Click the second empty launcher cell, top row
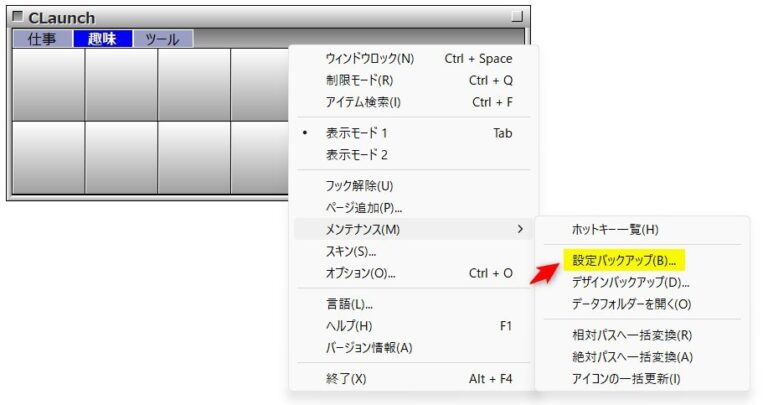Screen dimensions: 768x405 (121, 85)
